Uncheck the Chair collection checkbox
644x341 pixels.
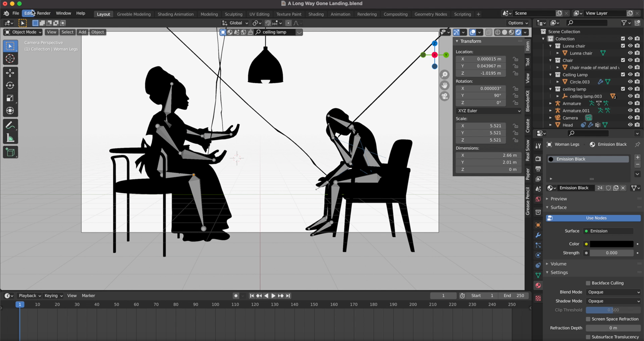click(623, 60)
